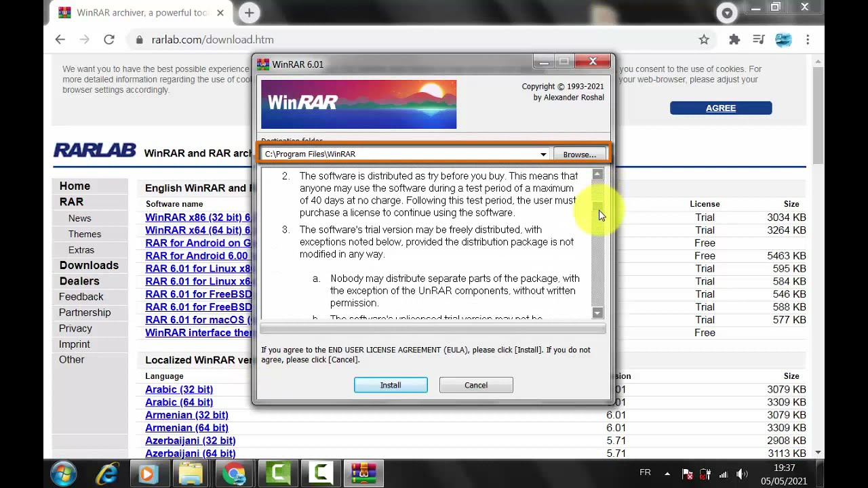Click the license text scroll-up arrow
Image resolution: width=868 pixels, height=488 pixels.
597,175
